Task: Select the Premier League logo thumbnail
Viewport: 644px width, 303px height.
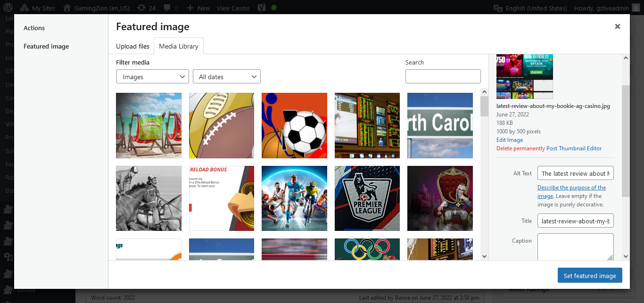Action: tap(367, 198)
